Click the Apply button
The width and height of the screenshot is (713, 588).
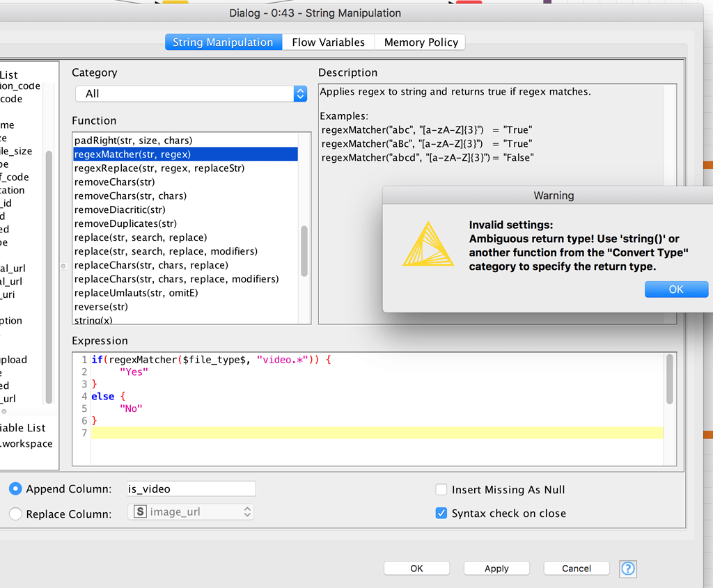tap(496, 569)
